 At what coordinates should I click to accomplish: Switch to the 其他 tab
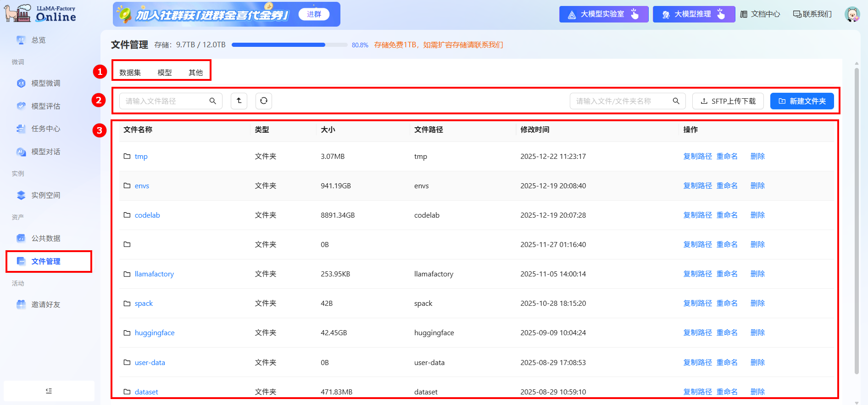[x=196, y=73]
